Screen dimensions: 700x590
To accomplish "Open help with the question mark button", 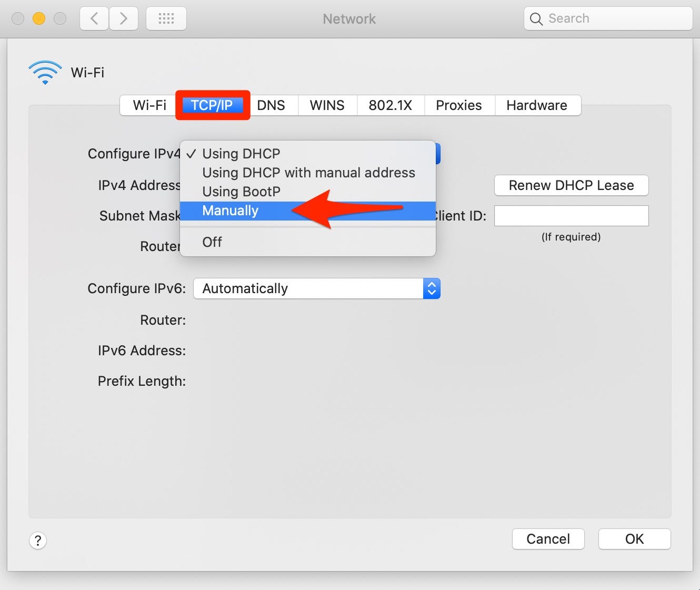I will point(38,541).
